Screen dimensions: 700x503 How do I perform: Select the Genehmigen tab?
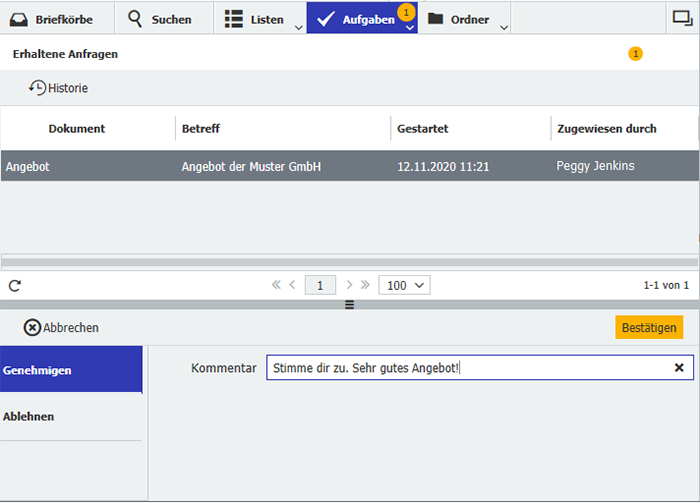tap(70, 370)
